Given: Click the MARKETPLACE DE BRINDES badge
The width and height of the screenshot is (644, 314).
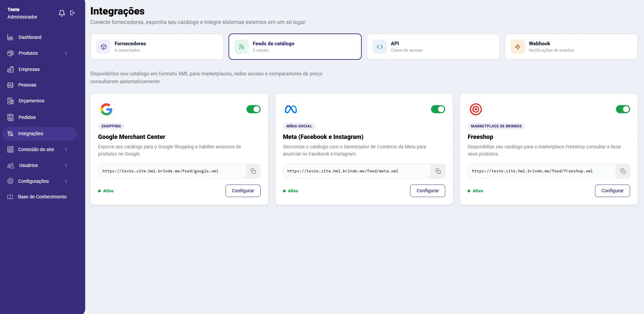Looking at the screenshot, I should coord(496,126).
